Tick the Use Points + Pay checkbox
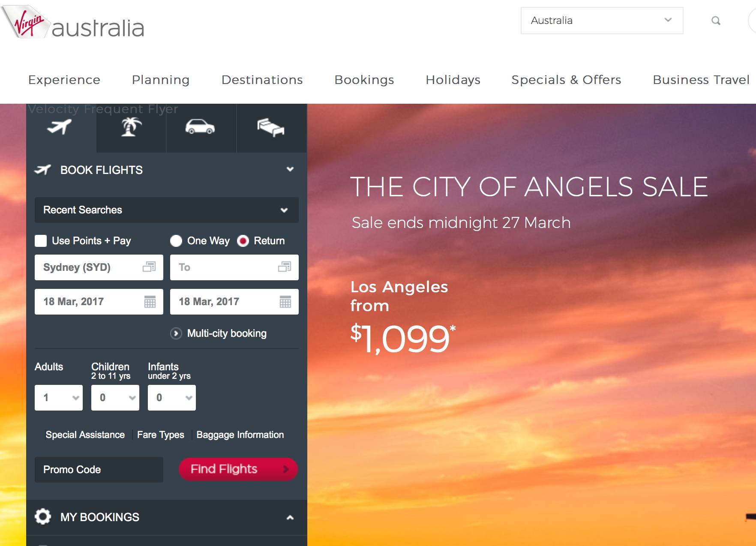This screenshot has width=756, height=546. [x=41, y=241]
